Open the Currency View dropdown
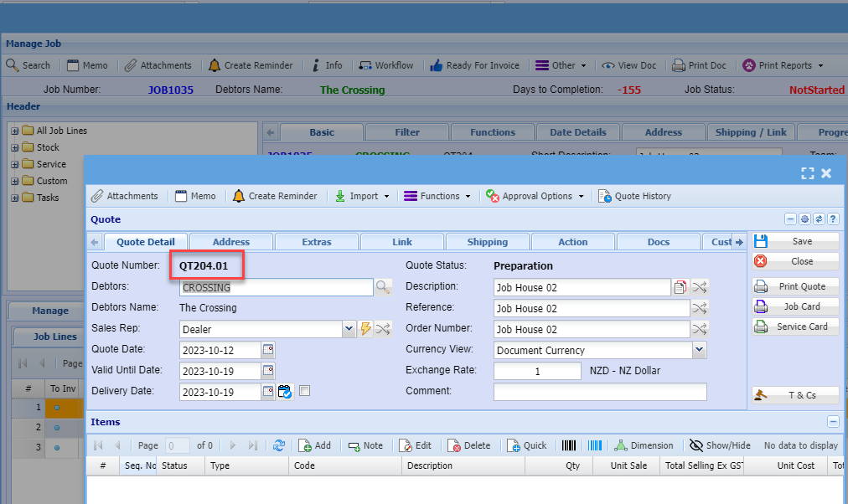 (699, 350)
